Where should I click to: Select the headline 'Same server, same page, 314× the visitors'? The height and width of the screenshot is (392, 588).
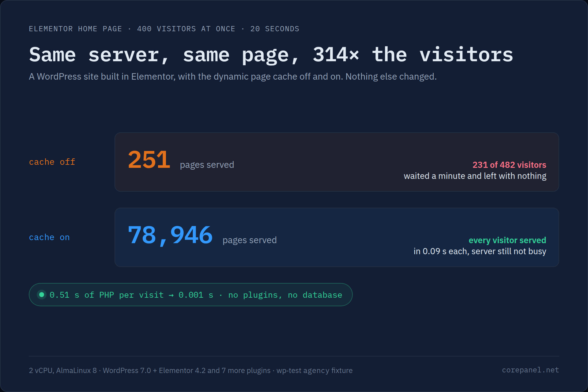coord(271,55)
